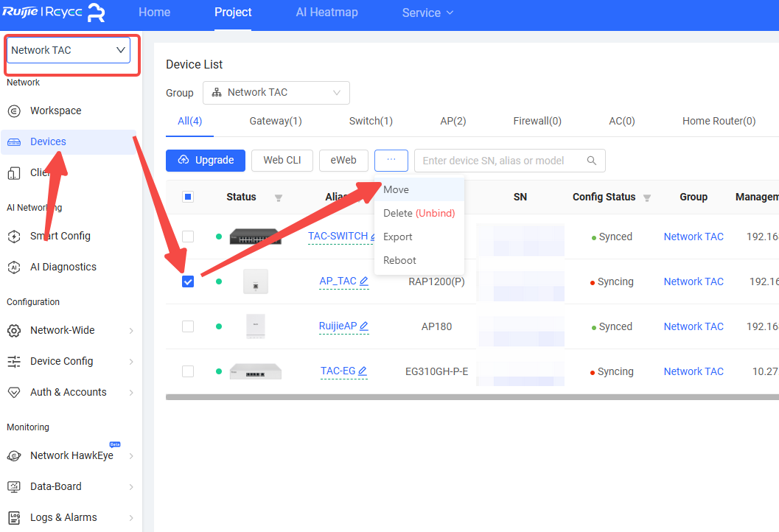Viewport: 779px width, 532px height.
Task: Choose Export from the menu
Action: 419,237
